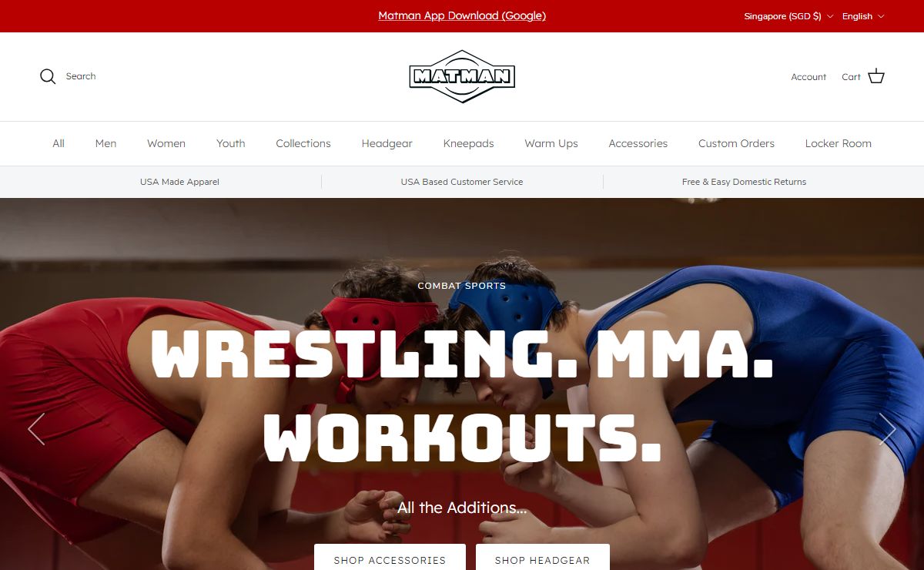Open the Collections menu
The height and width of the screenshot is (570, 924).
click(x=303, y=143)
